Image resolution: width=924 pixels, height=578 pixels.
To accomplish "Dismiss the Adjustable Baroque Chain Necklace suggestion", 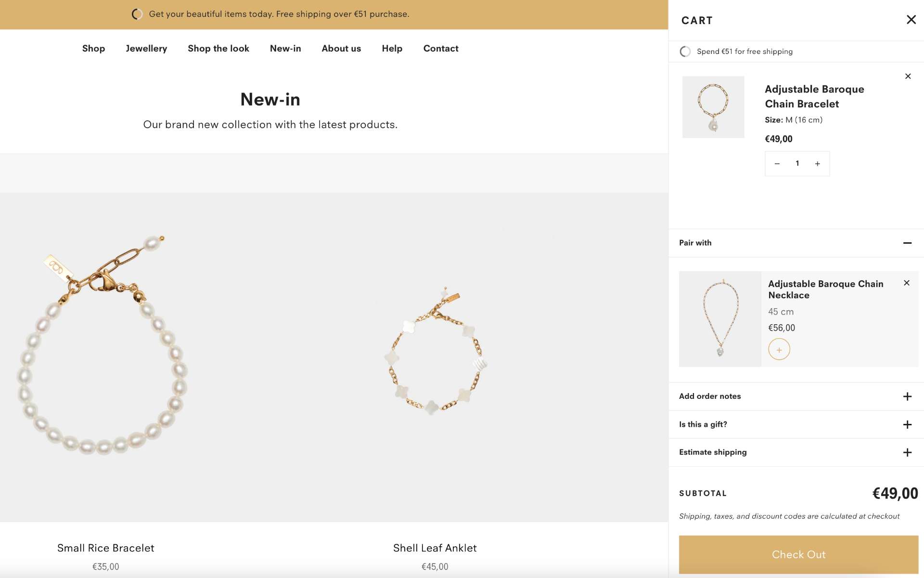I will coord(906,283).
